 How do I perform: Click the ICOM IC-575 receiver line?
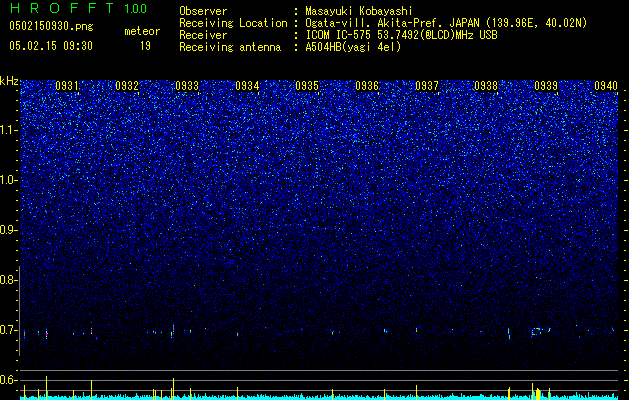[401, 35]
